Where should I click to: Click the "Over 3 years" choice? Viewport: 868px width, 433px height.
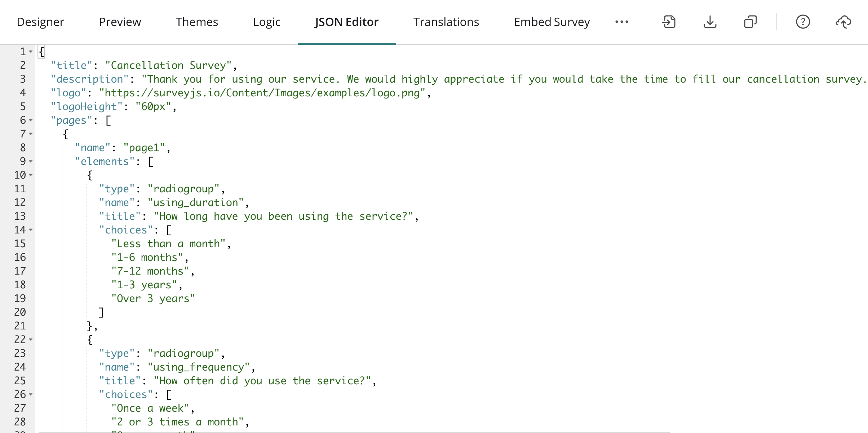[x=153, y=298]
